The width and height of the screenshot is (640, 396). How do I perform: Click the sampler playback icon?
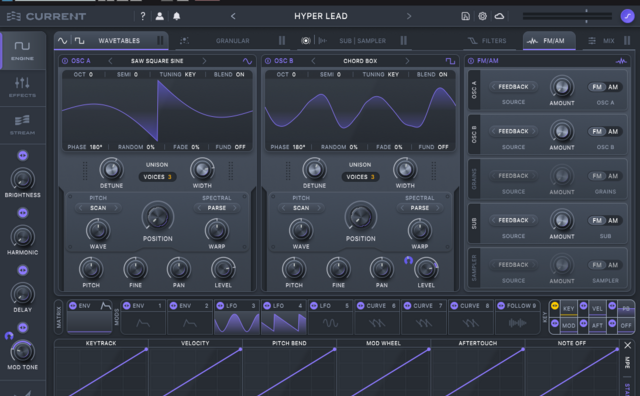coord(323,40)
